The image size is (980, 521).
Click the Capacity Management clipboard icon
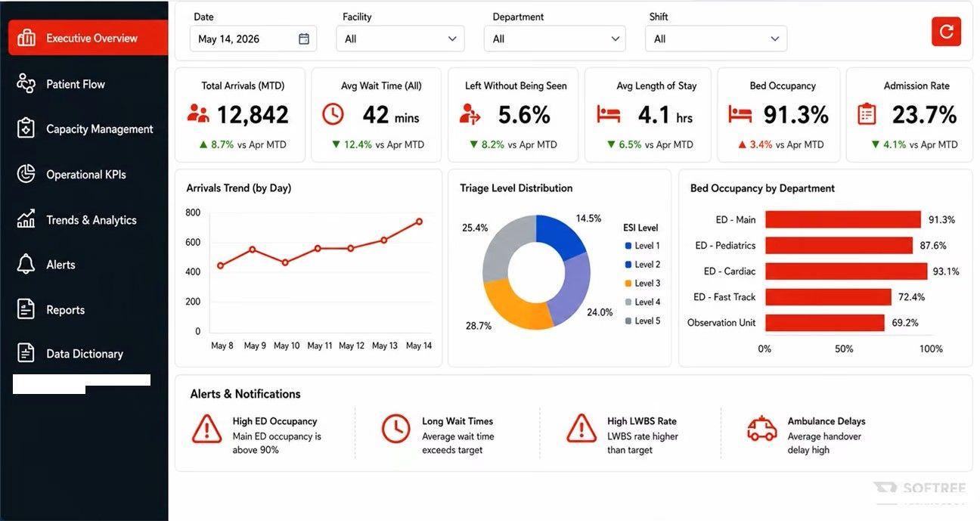point(26,129)
